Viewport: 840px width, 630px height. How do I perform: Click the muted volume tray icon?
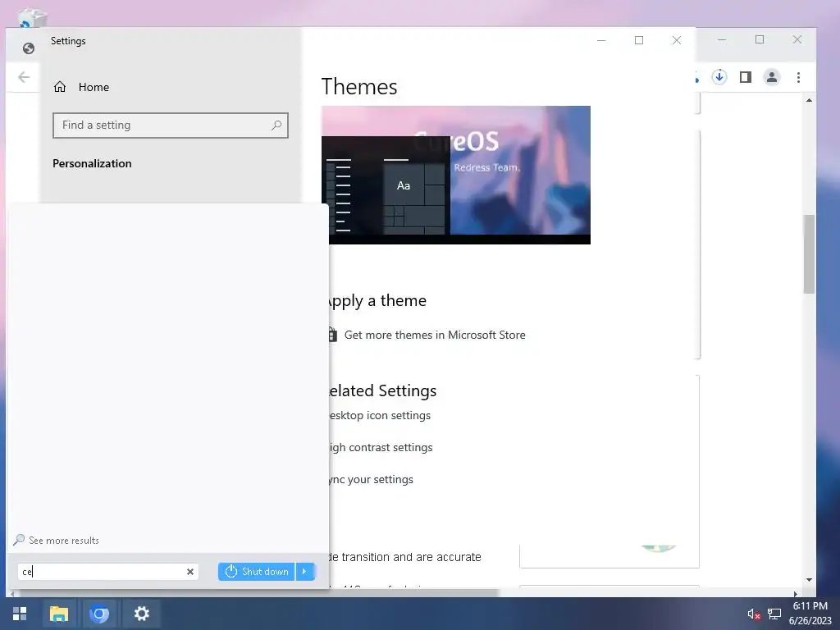pyautogui.click(x=754, y=614)
